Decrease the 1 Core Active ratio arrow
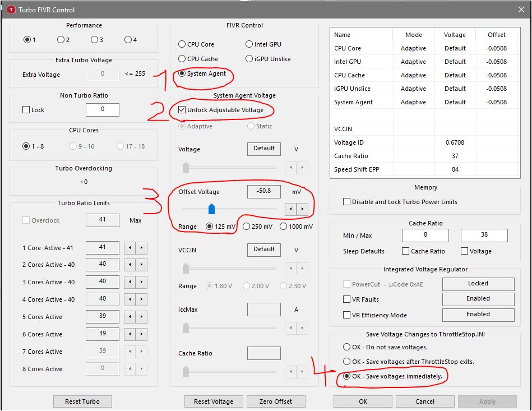The width and height of the screenshot is (532, 411). tap(129, 248)
